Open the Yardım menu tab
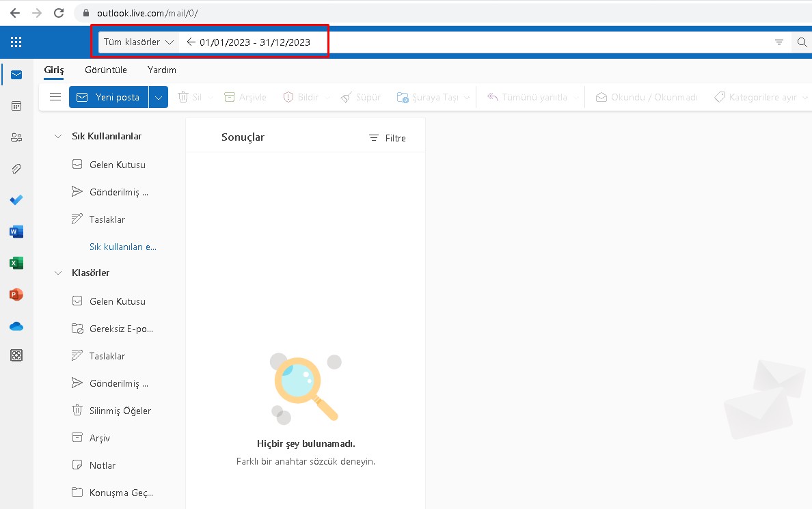Screen dimensions: 812x509 161,70
